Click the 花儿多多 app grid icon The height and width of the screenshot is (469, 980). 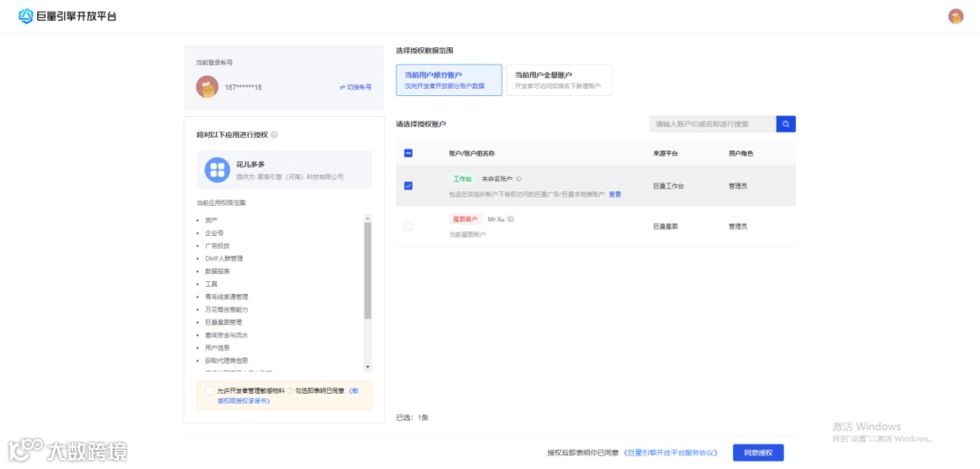pos(217,170)
